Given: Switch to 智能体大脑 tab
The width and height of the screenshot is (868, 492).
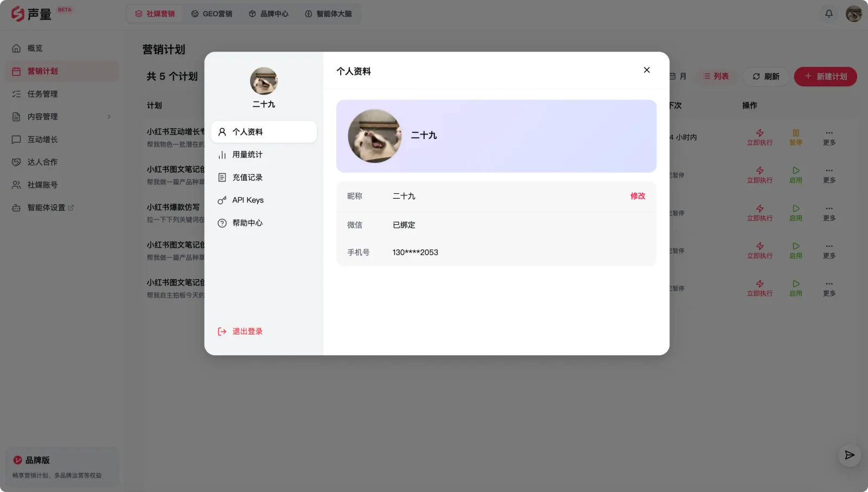Looking at the screenshot, I should (x=329, y=14).
